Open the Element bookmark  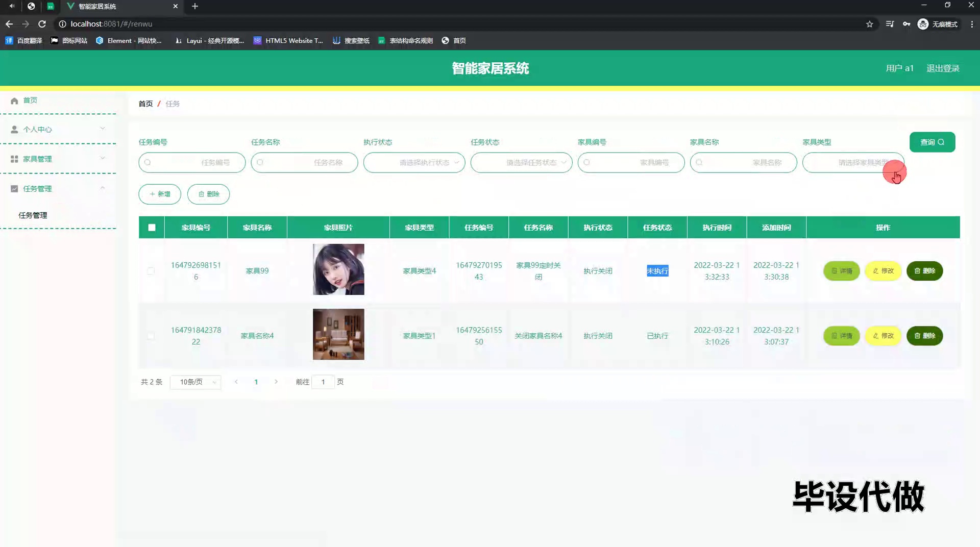pyautogui.click(x=129, y=41)
